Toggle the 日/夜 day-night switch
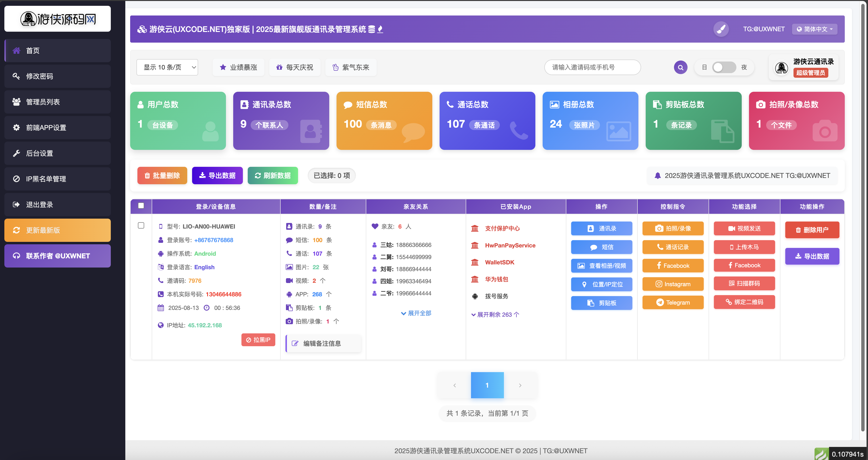 click(x=724, y=68)
